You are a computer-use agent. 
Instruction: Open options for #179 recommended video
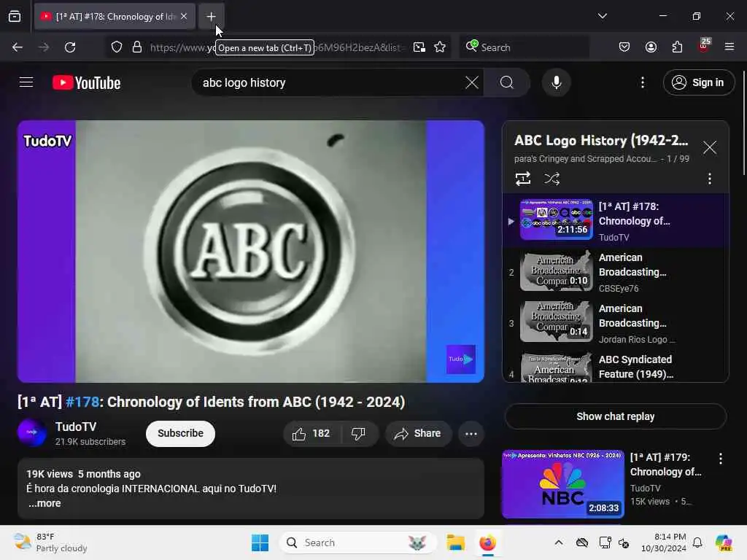[x=720, y=459]
